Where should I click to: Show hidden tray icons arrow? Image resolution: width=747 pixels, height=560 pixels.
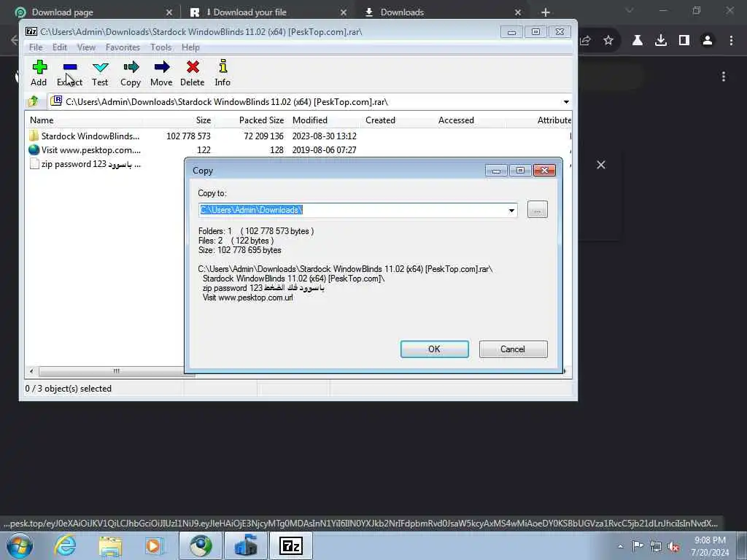click(x=620, y=546)
